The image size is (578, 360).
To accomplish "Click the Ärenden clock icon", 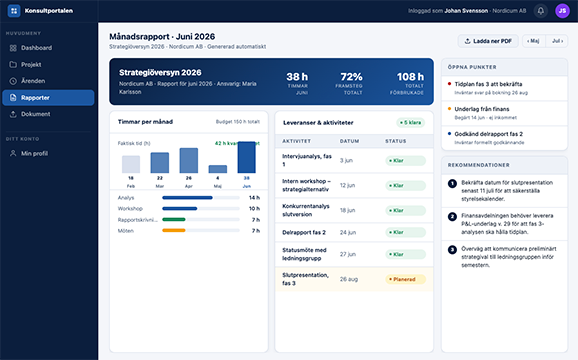I will [x=13, y=81].
